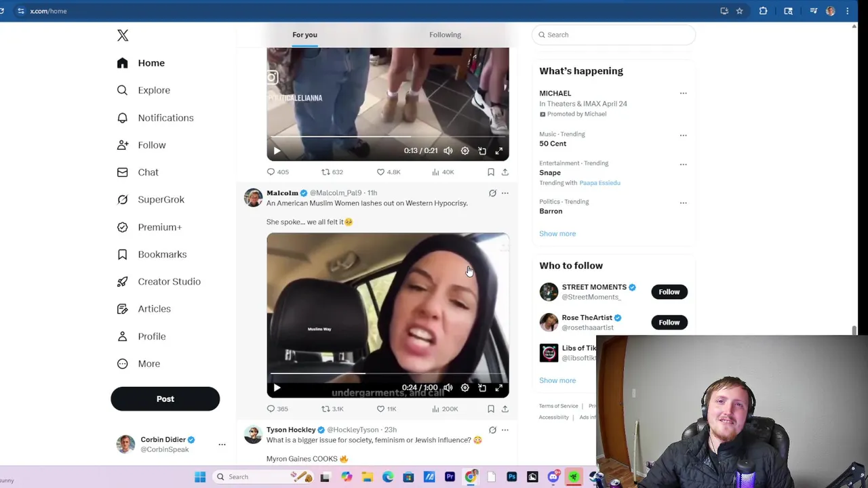This screenshot has width=868, height=488.
Task: Open more options on Malcolm's post
Action: point(505,193)
